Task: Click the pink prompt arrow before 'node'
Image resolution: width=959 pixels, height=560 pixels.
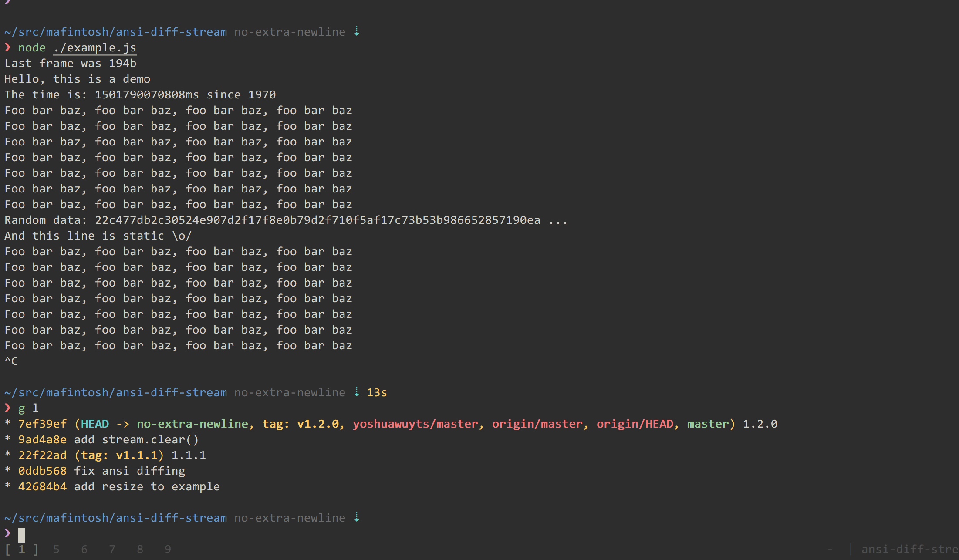Action: [7, 47]
